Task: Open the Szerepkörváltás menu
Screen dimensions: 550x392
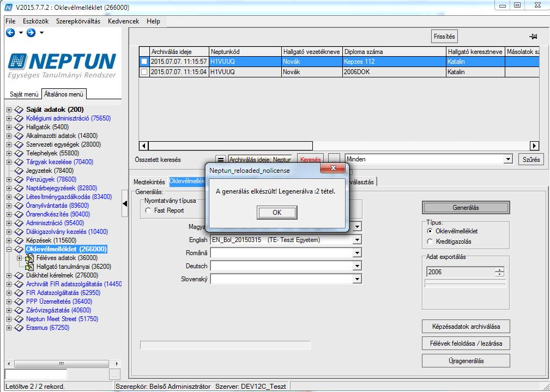Action: coord(78,21)
